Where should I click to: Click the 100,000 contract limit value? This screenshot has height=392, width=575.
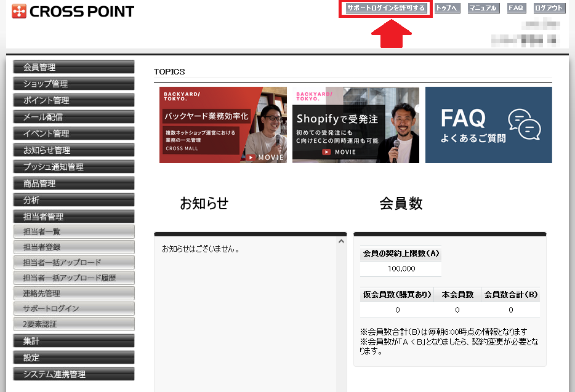click(401, 269)
